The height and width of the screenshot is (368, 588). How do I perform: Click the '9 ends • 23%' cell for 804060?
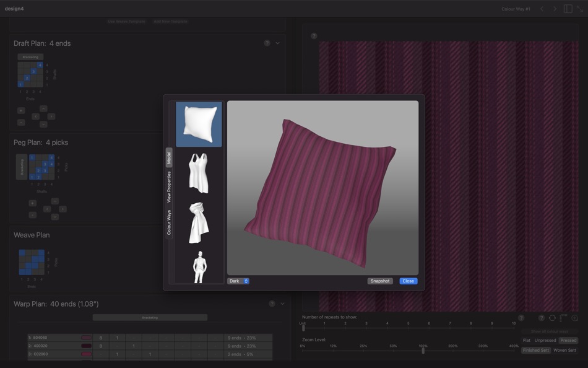248,338
